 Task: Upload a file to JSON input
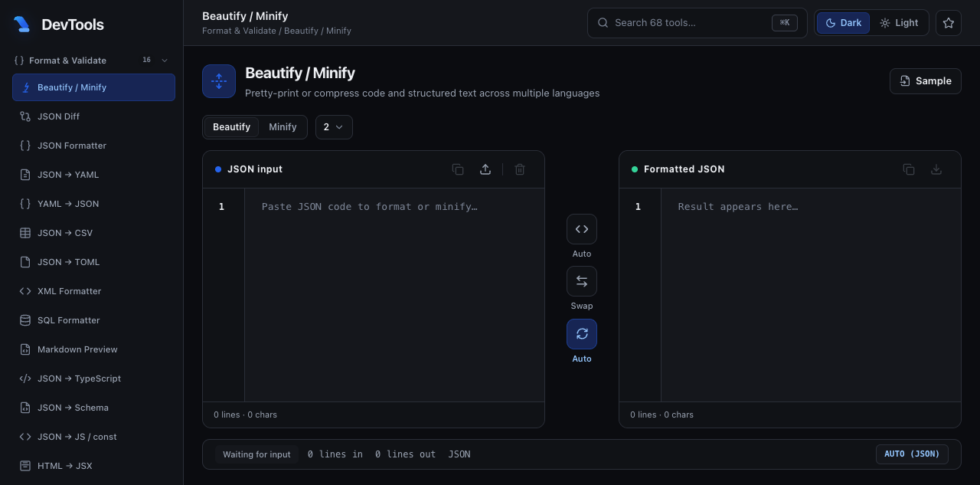point(485,169)
